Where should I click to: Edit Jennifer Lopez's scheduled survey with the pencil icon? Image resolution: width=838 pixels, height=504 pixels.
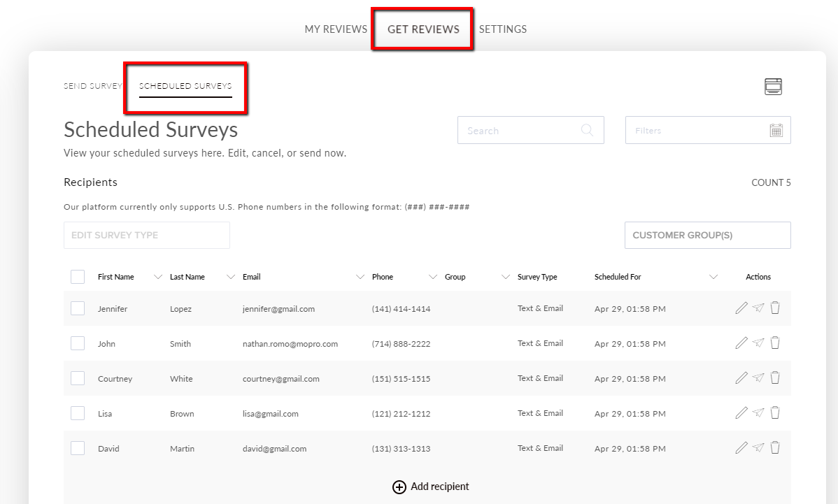[741, 308]
